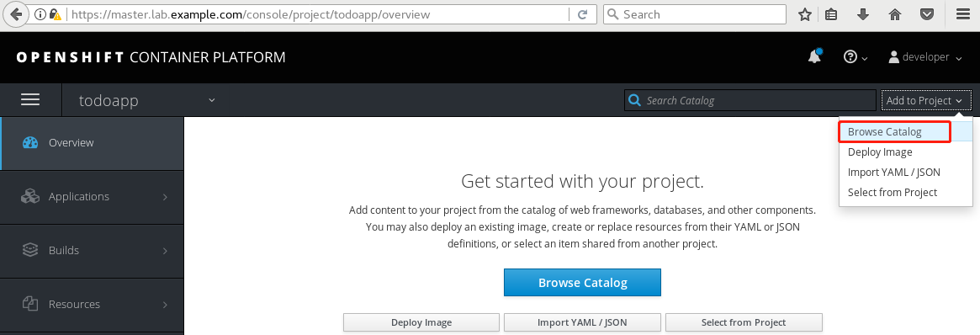Go to the browser home icon
This screenshot has height=335, width=980.
(895, 14)
